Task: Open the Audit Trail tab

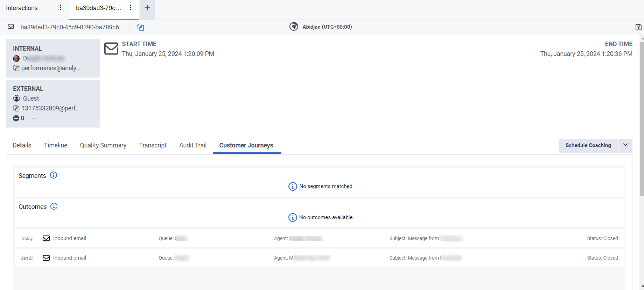Action: point(193,145)
